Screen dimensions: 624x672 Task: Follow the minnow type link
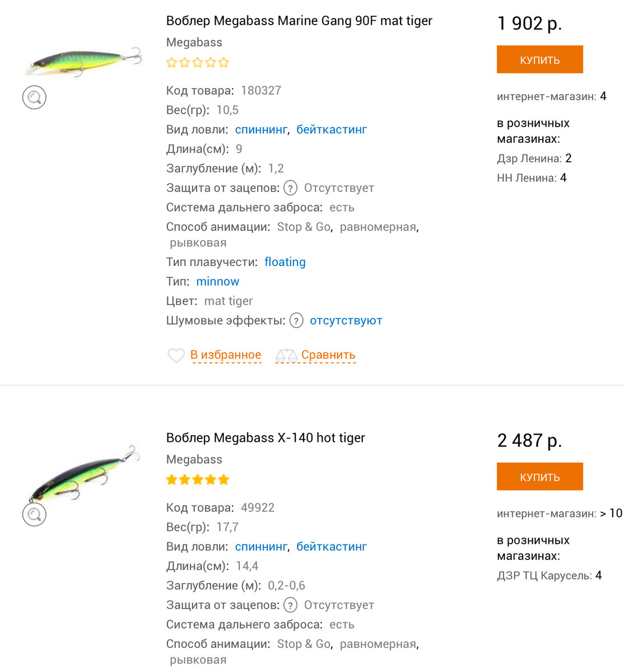click(218, 282)
